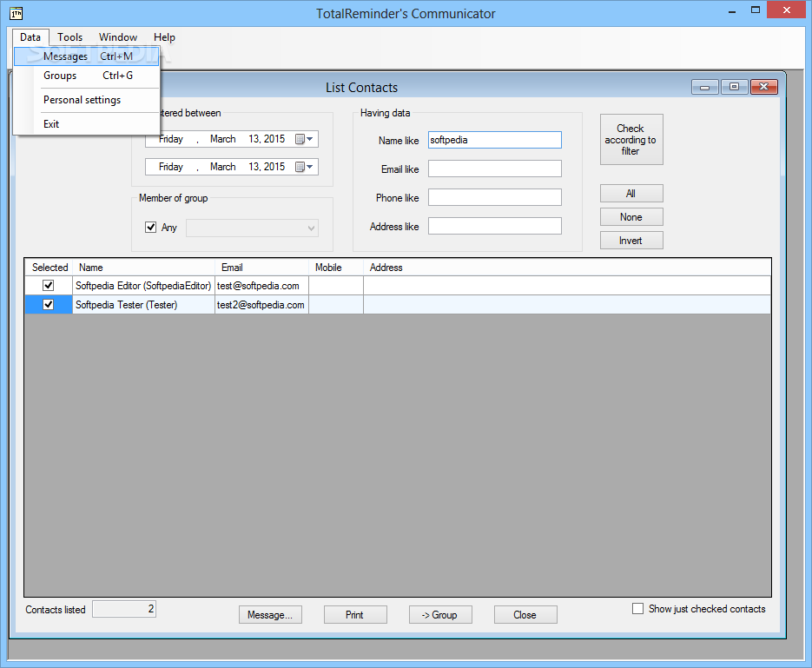
Task: Choose Exit from the Data menu
Action: tap(87, 124)
